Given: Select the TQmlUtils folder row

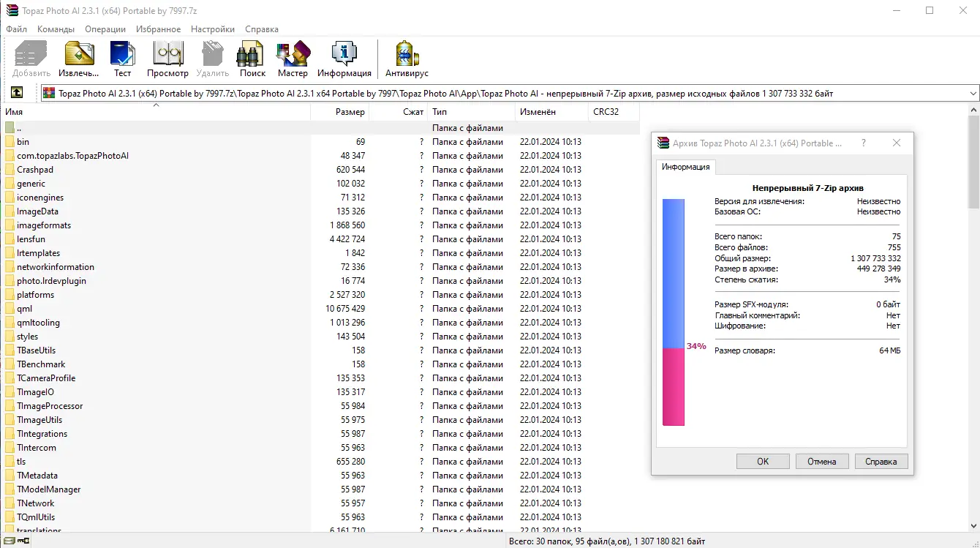Looking at the screenshot, I should click(320, 517).
